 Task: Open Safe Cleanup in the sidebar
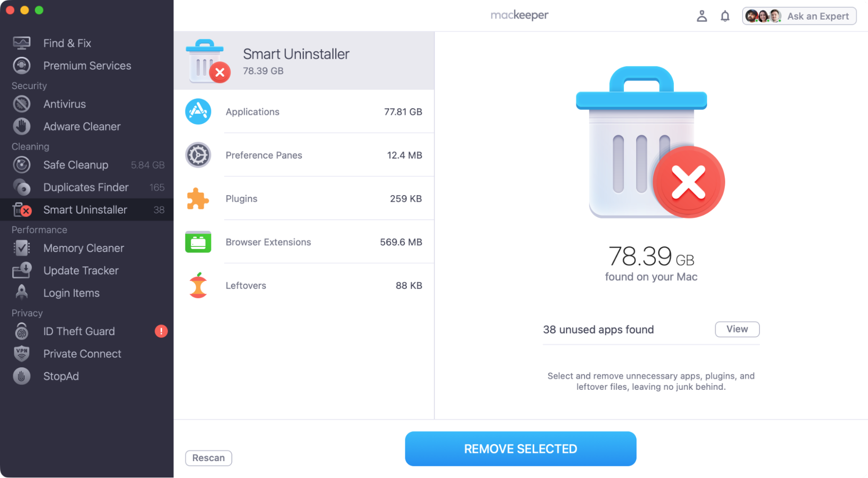point(76,165)
